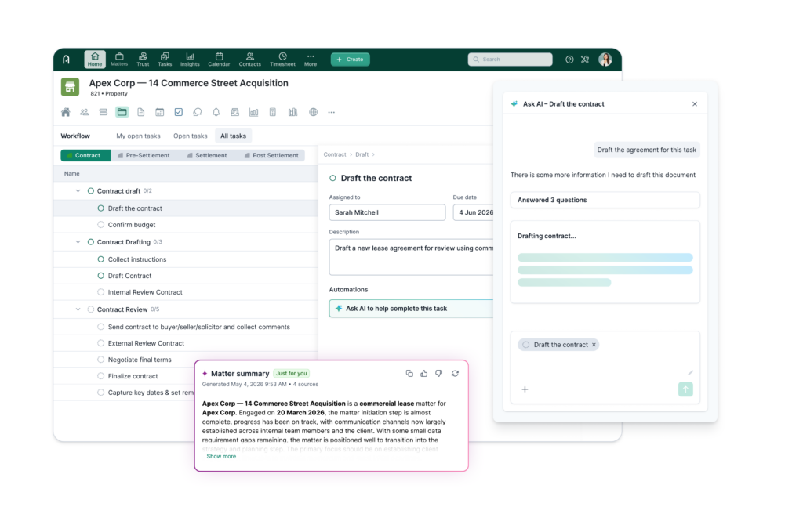The height and width of the screenshot is (532, 803).
Task: Click Show more in Matter summary
Action: [x=221, y=456]
